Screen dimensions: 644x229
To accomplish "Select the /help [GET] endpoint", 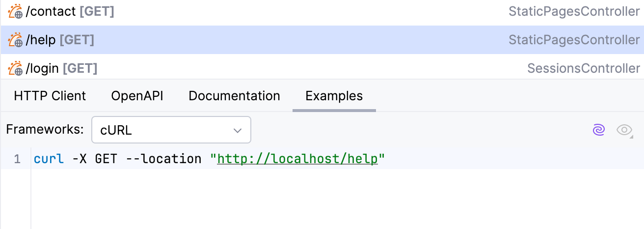I will click(60, 40).
